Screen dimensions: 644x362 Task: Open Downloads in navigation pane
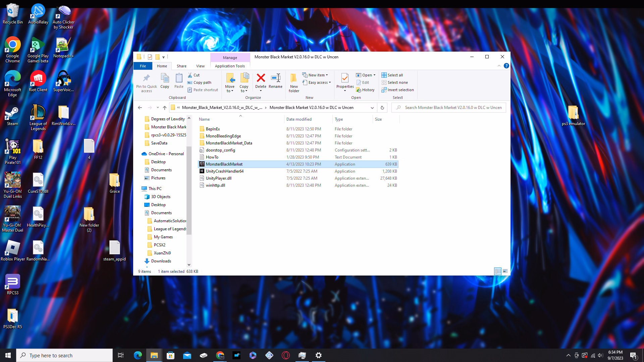coord(161,261)
